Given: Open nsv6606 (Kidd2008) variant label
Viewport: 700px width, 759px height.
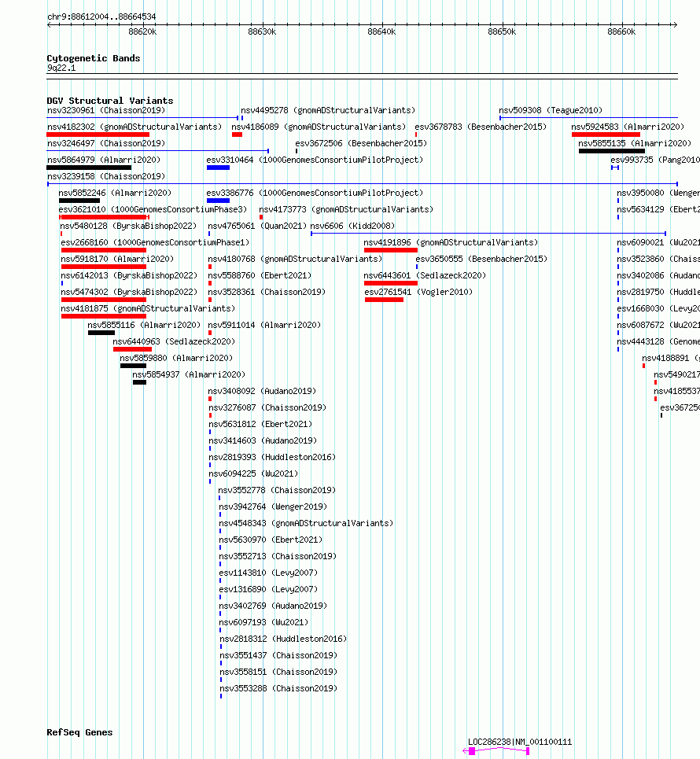Looking at the screenshot, I should (352, 226).
